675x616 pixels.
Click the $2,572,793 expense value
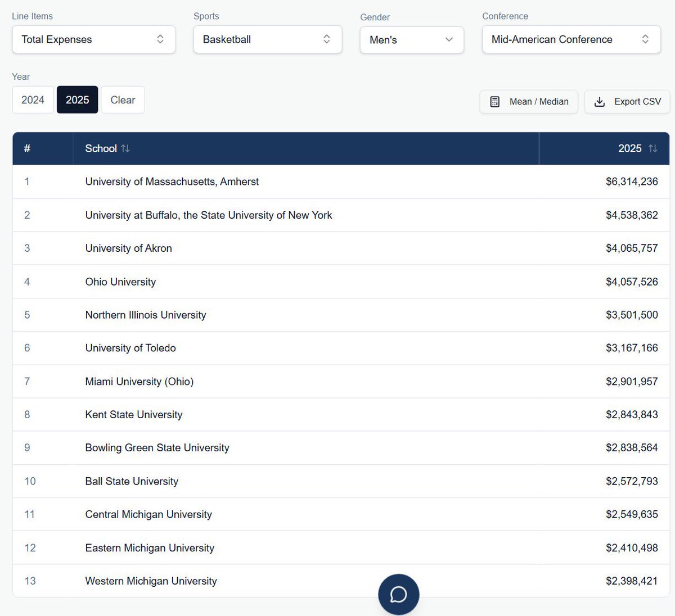[632, 481]
